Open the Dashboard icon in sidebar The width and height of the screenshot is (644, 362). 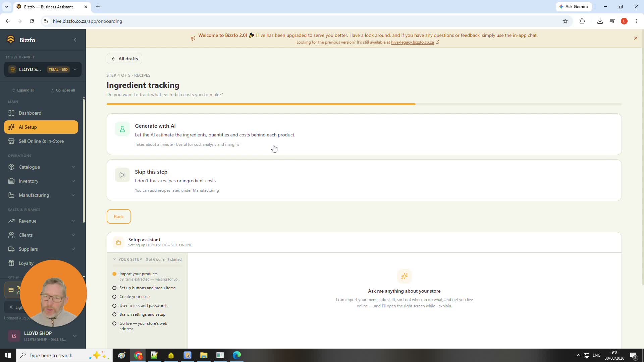(11, 113)
